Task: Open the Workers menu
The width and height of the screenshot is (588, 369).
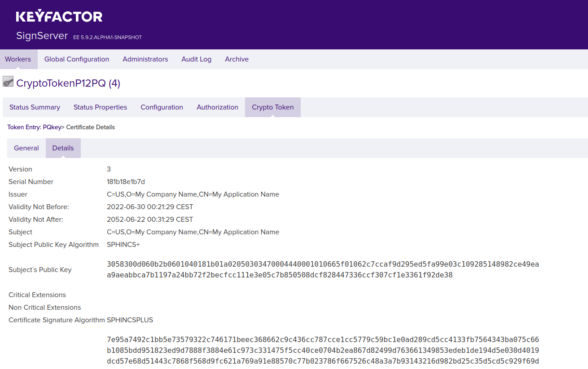Action: pyautogui.click(x=18, y=59)
